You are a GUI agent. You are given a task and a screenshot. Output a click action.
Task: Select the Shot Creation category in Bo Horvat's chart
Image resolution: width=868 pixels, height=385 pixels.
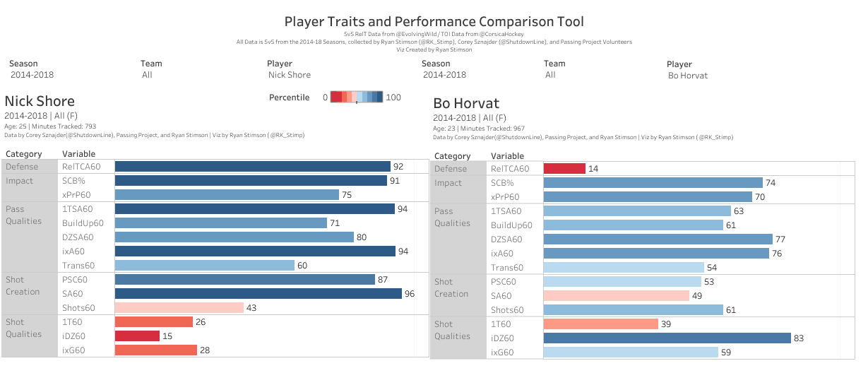451,288
